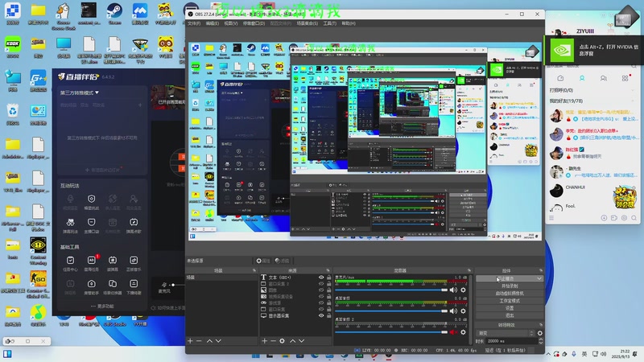Open 麦克风/Aux audio settings gear
Viewport: 644px width, 362px height.
pos(464,290)
